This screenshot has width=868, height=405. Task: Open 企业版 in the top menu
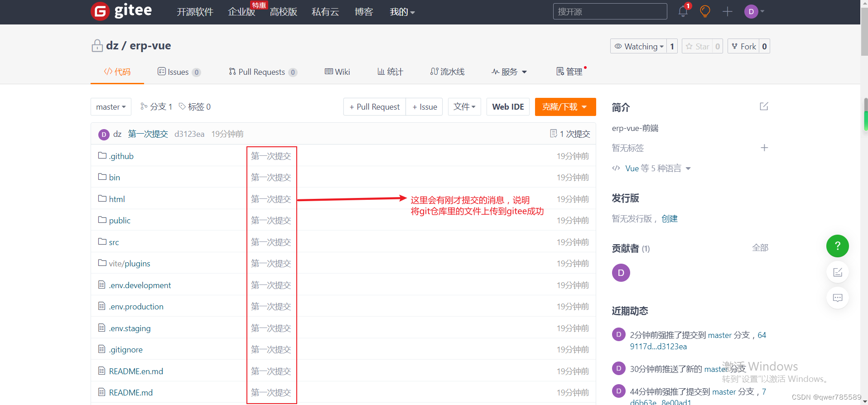pyautogui.click(x=241, y=12)
